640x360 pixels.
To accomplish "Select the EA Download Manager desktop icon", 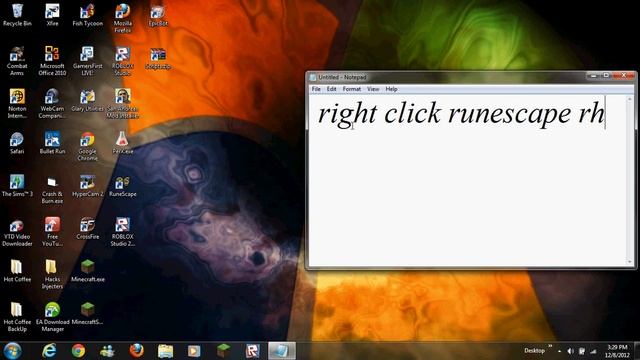I will click(x=52, y=317).
